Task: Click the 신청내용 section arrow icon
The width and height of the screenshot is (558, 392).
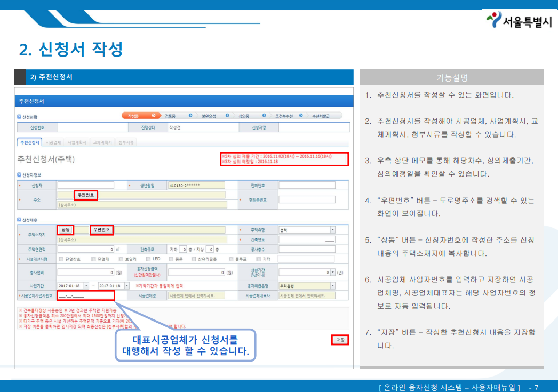Action: 19,220
